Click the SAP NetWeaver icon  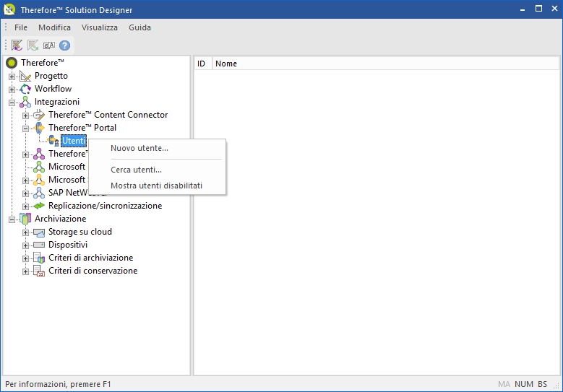(x=39, y=193)
